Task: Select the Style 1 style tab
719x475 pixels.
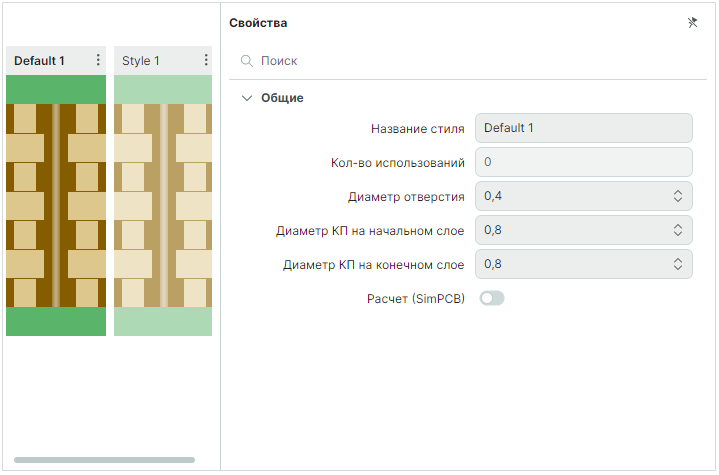Action: 141,61
